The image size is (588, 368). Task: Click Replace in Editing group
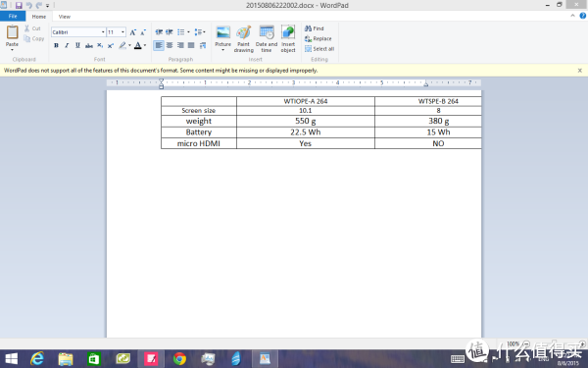(x=318, y=38)
